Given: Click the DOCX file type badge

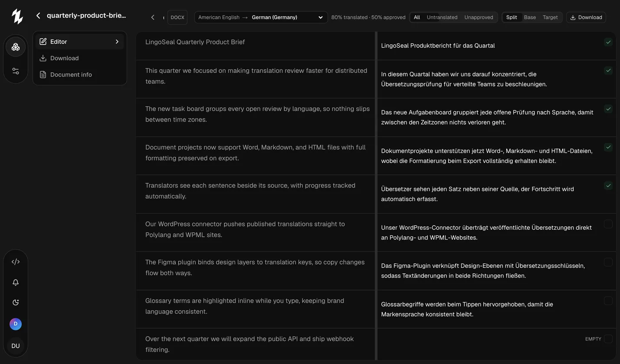Looking at the screenshot, I should 177,17.
